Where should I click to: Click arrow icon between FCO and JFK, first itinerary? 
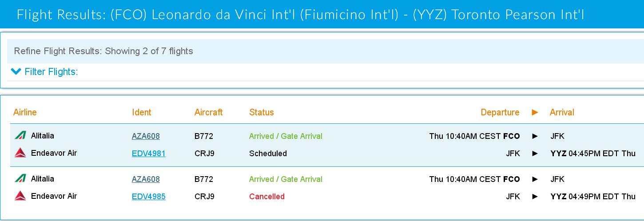coord(535,136)
